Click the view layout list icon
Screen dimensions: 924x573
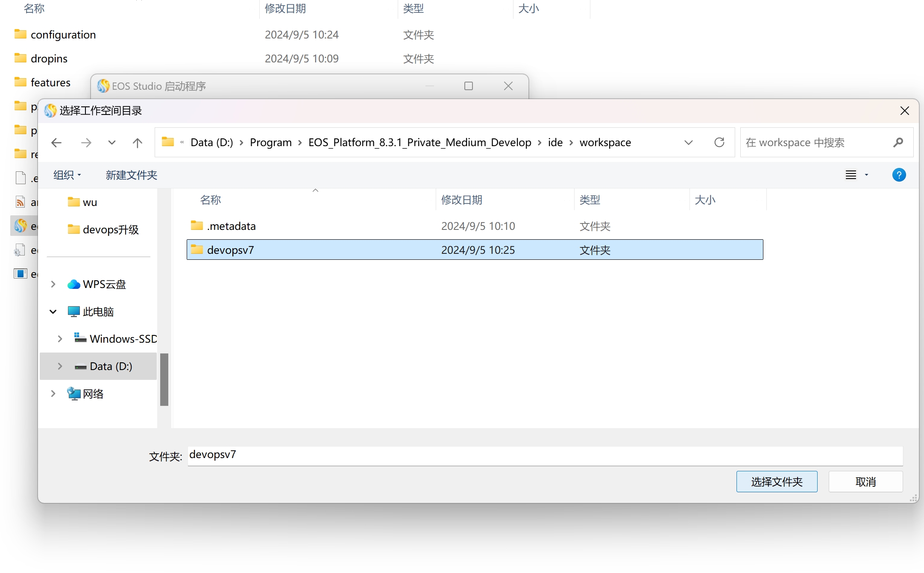click(851, 175)
